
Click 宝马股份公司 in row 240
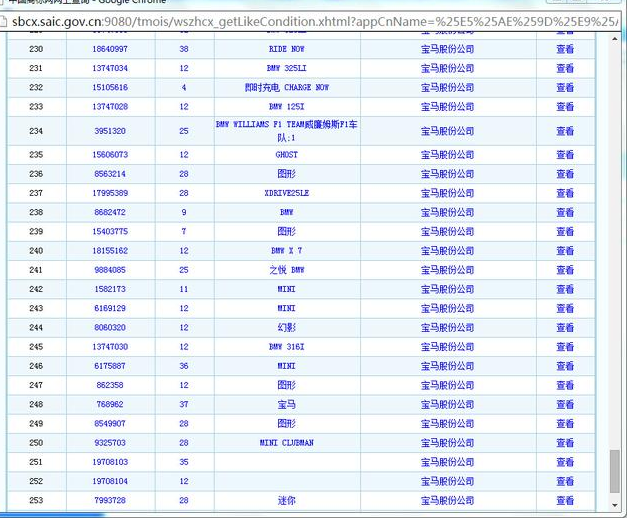(x=447, y=251)
